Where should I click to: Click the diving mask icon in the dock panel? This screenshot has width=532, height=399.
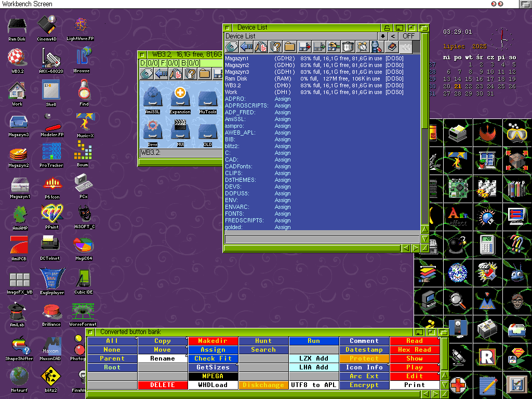coord(517,132)
